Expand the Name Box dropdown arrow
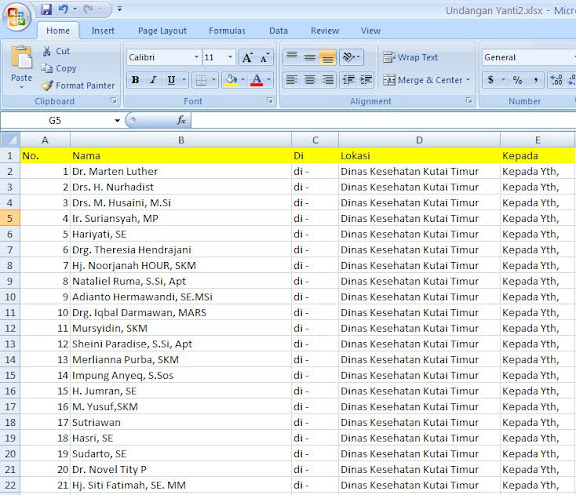Image resolution: width=576 pixels, height=495 pixels. [x=117, y=120]
